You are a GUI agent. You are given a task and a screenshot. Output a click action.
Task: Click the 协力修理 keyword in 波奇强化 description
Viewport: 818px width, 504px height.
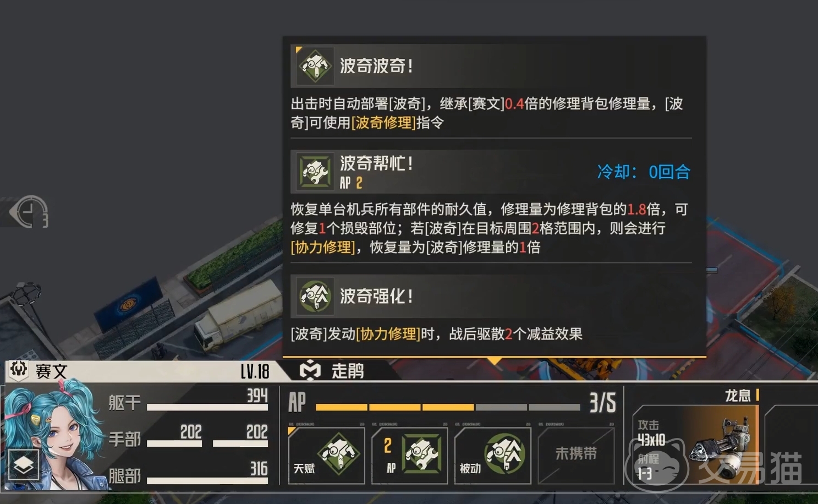[388, 334]
